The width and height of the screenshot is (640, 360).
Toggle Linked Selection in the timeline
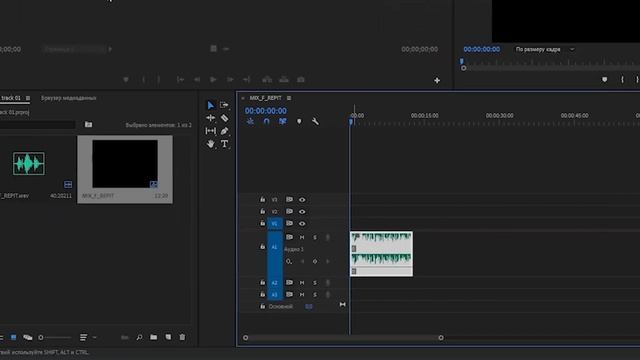click(x=282, y=122)
